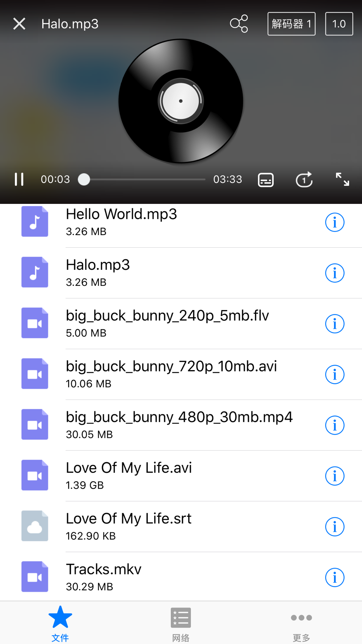The width and height of the screenshot is (362, 644).
Task: Open Love Of My Life.avi video
Action: point(181,476)
